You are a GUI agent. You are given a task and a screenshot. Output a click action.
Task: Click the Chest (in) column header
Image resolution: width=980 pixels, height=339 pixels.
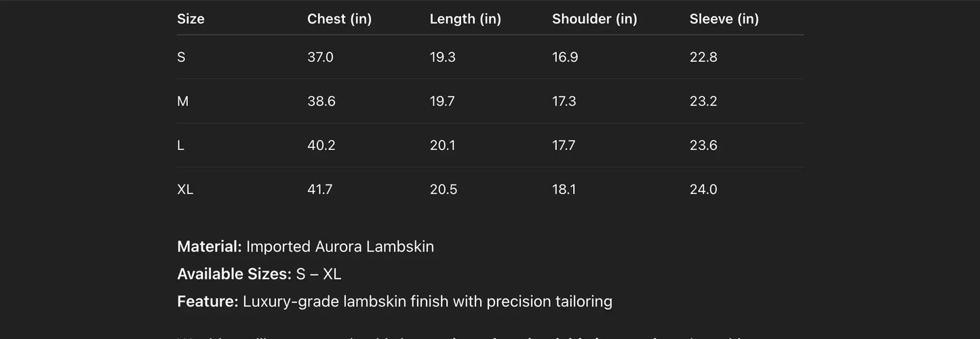pyautogui.click(x=339, y=19)
